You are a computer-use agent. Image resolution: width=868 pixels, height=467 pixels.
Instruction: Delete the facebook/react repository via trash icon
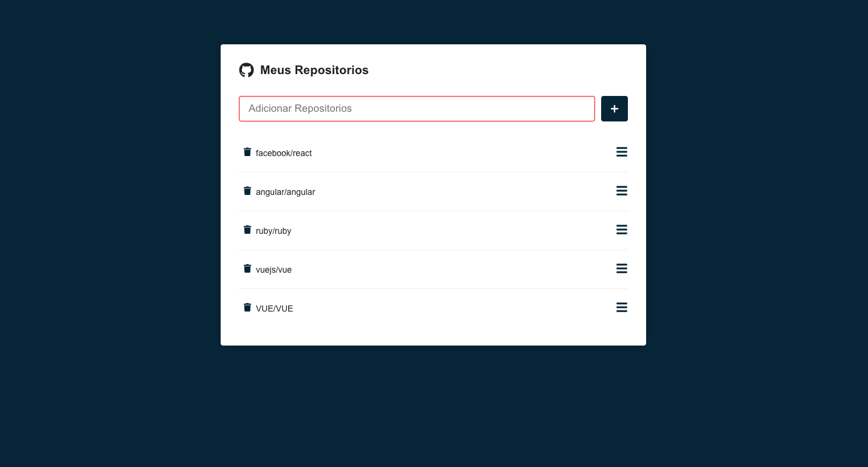point(247,152)
